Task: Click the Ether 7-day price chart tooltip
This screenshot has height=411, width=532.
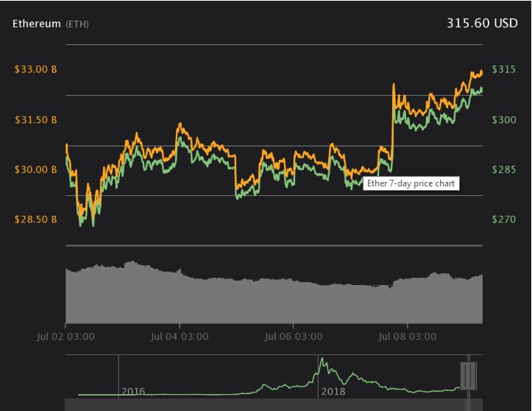Action: point(411,183)
